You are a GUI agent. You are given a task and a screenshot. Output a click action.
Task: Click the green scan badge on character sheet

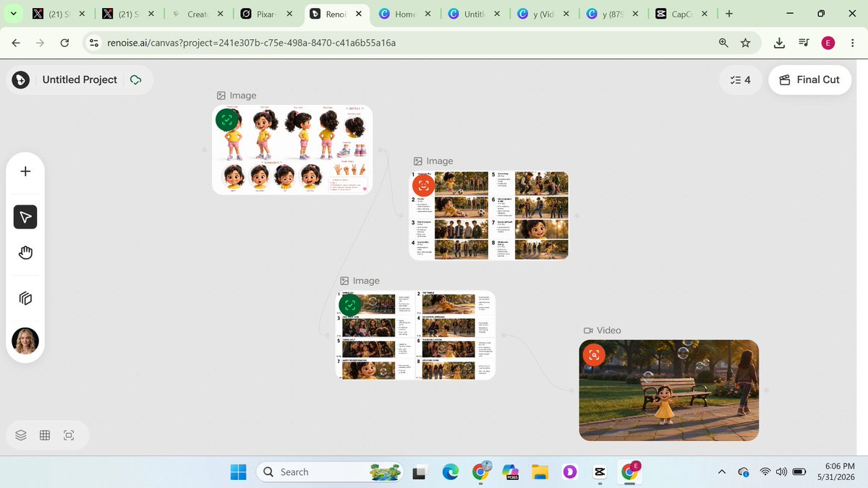[x=227, y=120]
